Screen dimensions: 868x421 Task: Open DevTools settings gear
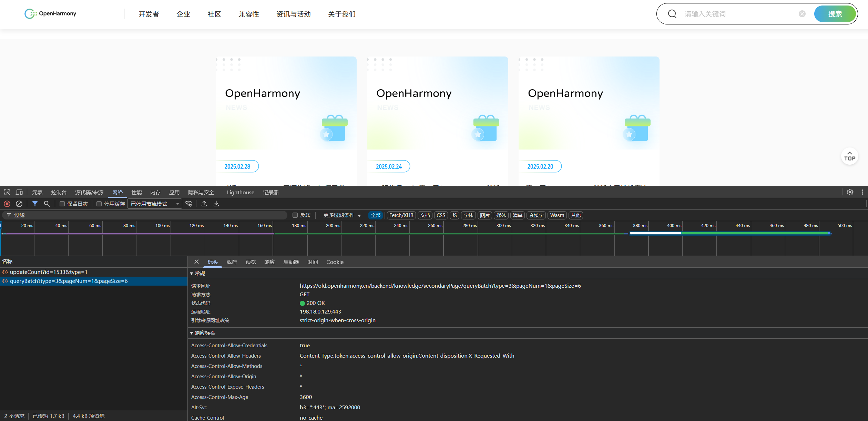[x=850, y=192]
